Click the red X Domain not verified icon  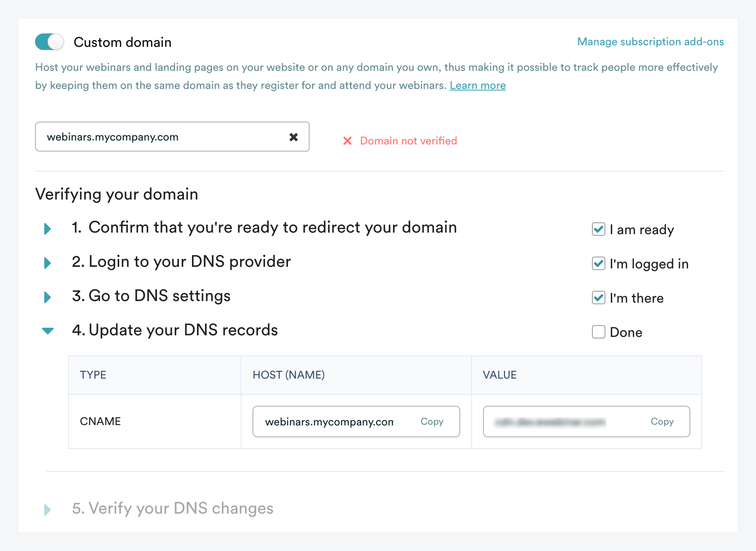coord(347,141)
